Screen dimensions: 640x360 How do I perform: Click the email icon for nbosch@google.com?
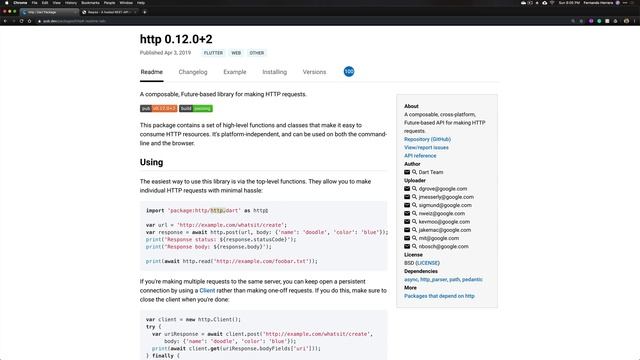click(x=407, y=246)
